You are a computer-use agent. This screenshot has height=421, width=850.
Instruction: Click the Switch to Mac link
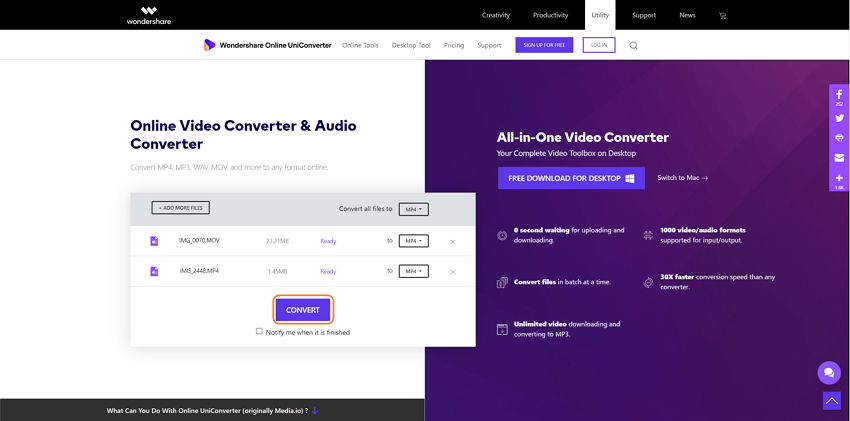(x=682, y=178)
